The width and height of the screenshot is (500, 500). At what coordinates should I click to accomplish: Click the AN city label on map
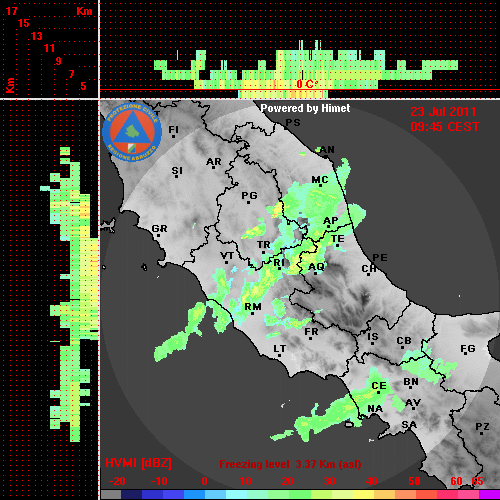click(327, 150)
